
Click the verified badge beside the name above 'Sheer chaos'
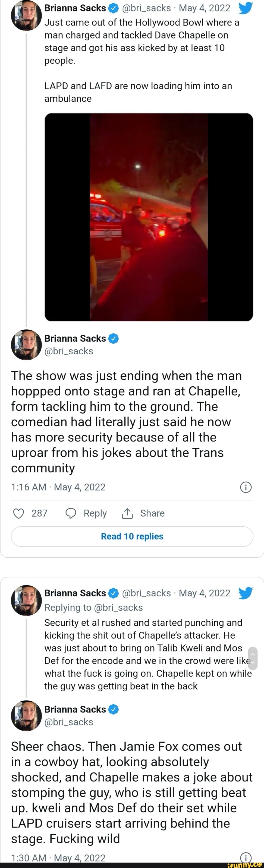click(x=114, y=709)
